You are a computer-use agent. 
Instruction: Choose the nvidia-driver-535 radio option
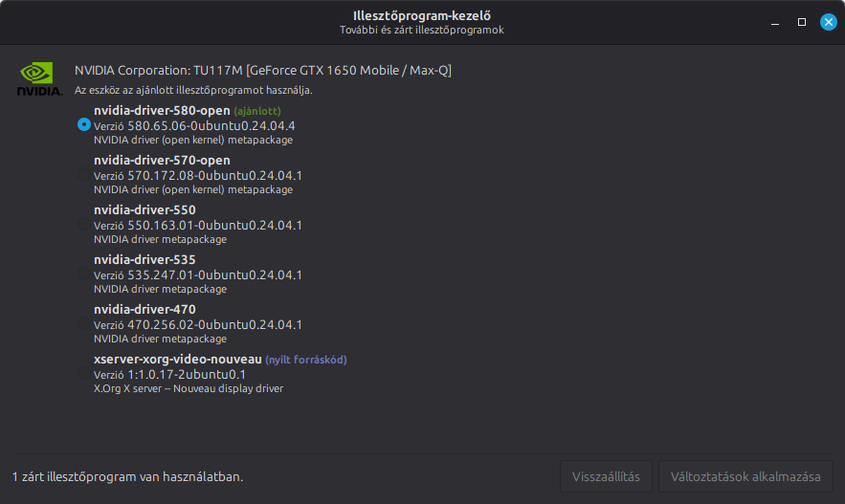coord(84,274)
